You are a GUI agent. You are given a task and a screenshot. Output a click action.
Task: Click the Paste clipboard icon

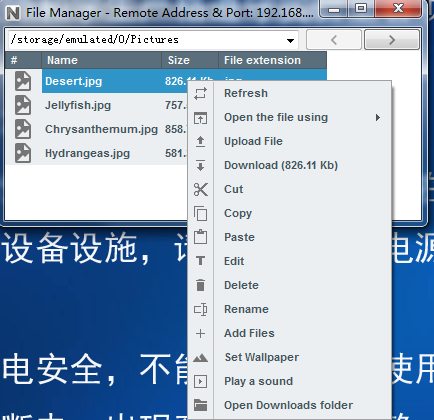click(x=200, y=237)
